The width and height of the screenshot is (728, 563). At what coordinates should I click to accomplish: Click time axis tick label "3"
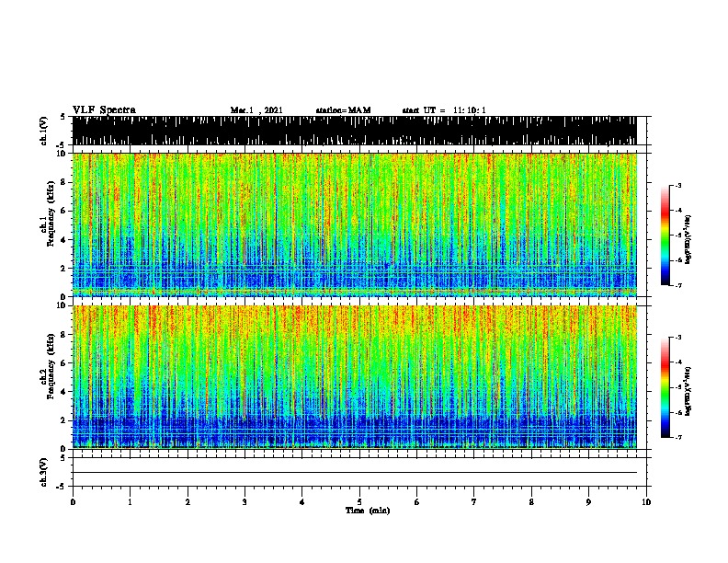(245, 502)
